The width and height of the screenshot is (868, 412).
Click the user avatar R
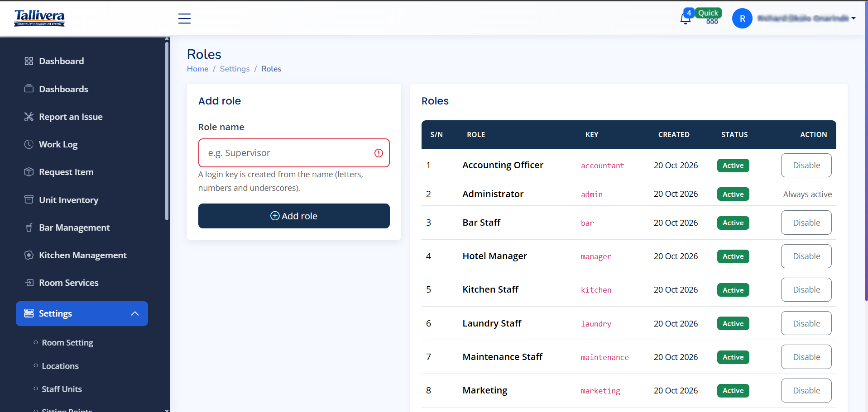(x=742, y=19)
